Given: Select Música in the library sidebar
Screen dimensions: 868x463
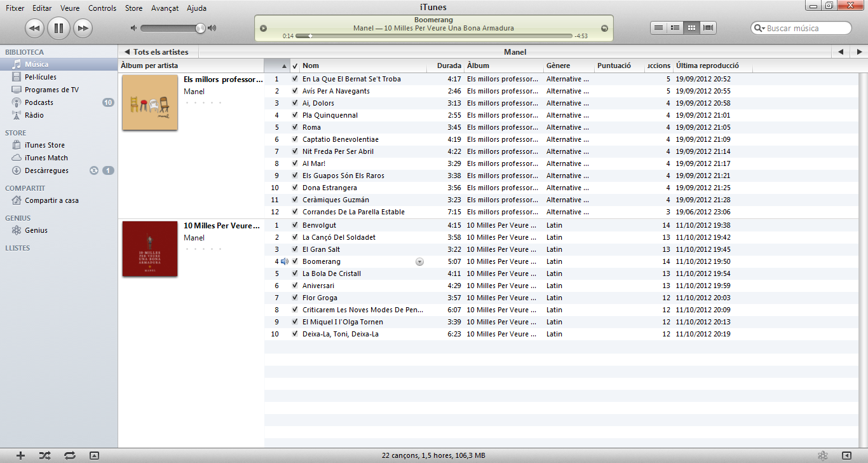Looking at the screenshot, I should pyautogui.click(x=58, y=64).
